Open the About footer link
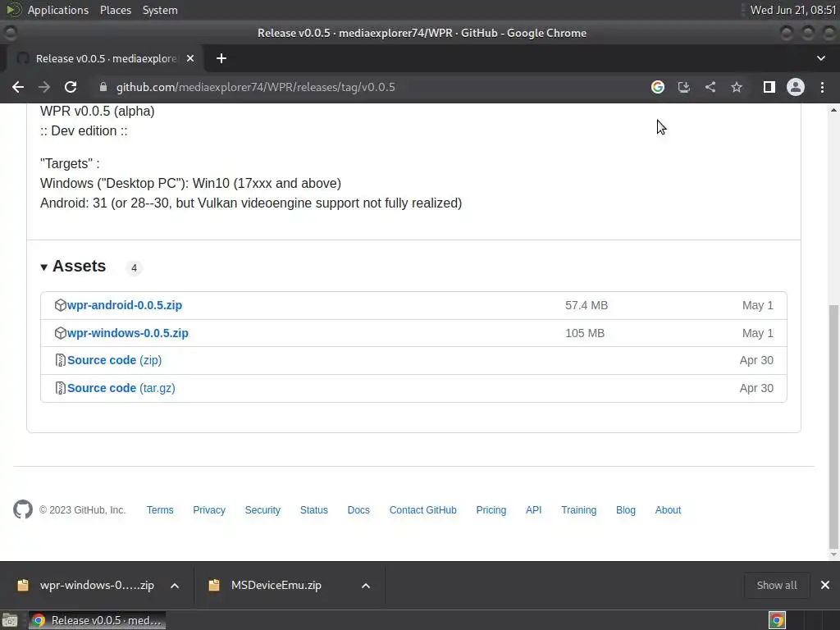The width and height of the screenshot is (840, 630). pos(668,510)
